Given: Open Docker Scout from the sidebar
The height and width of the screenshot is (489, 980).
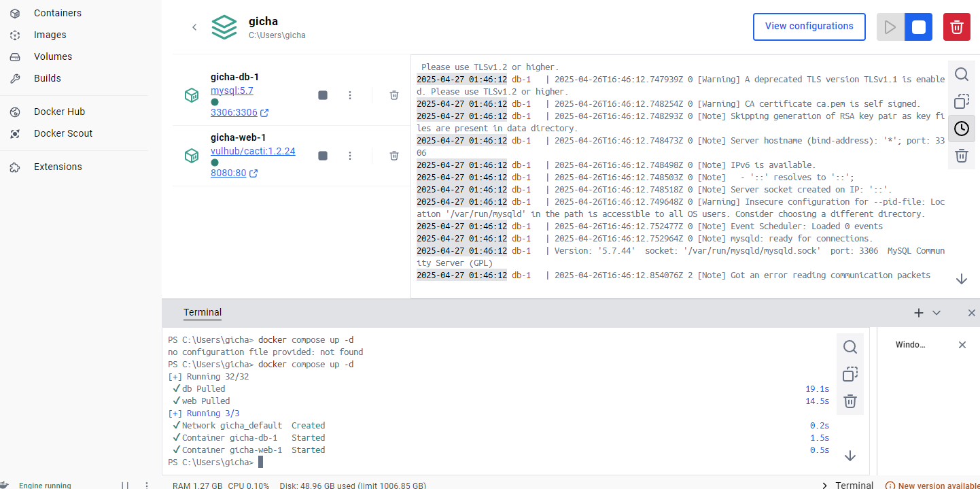Looking at the screenshot, I should coord(63,133).
